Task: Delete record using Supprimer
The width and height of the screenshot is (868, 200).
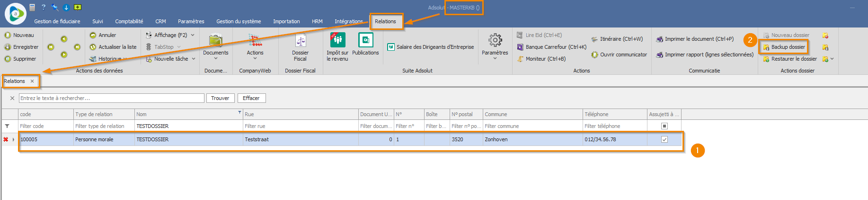Action: [20, 59]
